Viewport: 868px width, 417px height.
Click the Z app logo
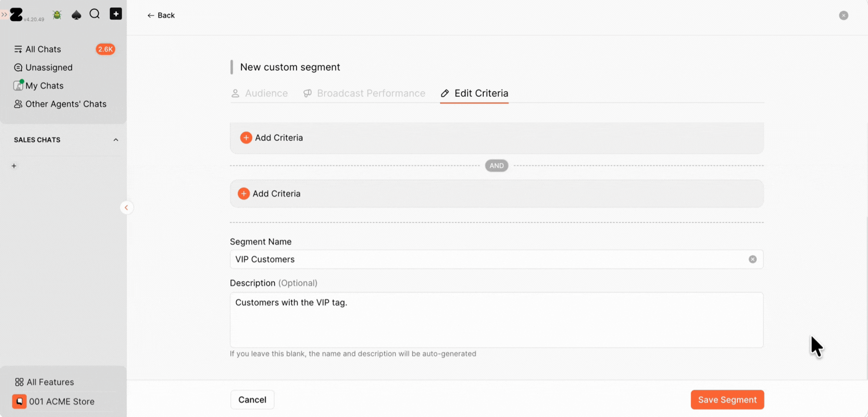[x=16, y=14]
